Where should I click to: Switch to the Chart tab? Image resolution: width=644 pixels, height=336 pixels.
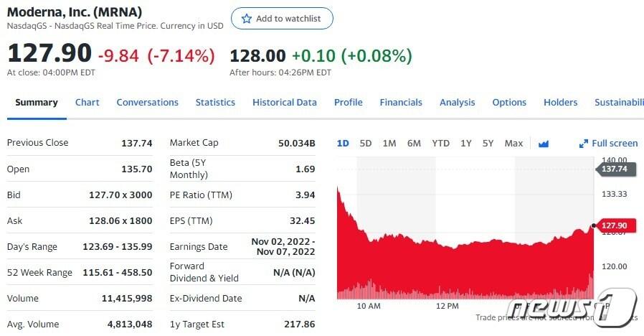pos(87,103)
